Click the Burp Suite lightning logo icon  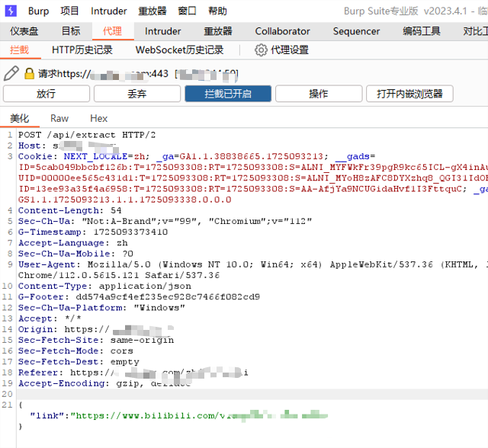[11, 11]
